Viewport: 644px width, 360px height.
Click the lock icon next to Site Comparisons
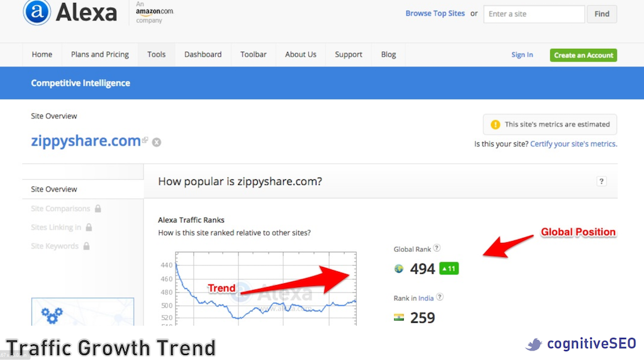[x=98, y=208]
